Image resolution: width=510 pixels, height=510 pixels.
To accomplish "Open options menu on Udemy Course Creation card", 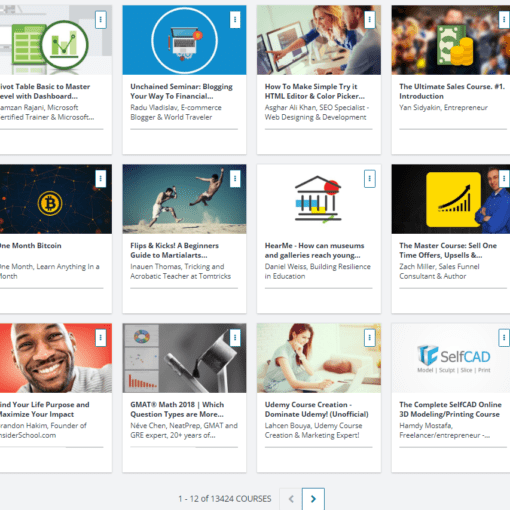I will click(369, 338).
